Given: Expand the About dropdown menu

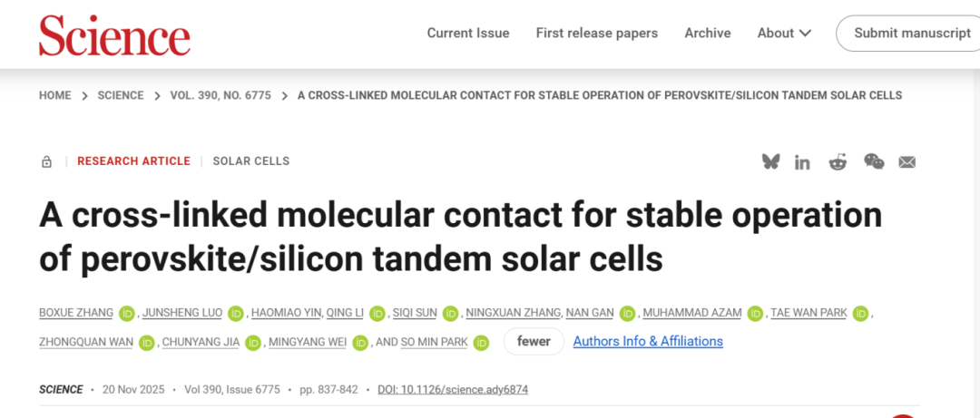Looking at the screenshot, I should [784, 33].
